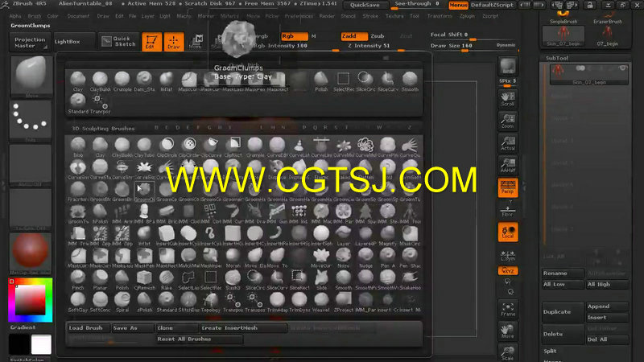Click the Zoom canvas icon

(508, 121)
